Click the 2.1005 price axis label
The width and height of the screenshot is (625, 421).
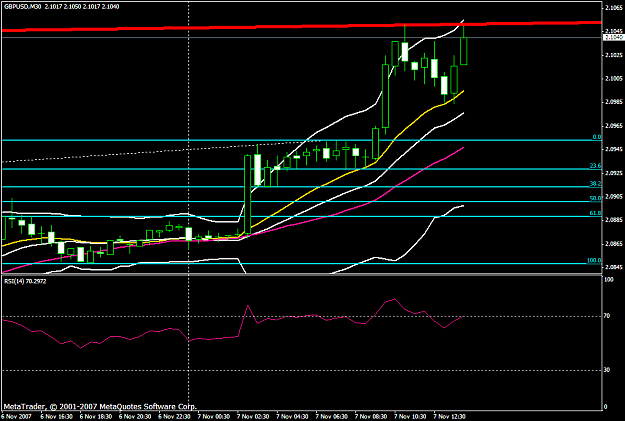coord(614,78)
